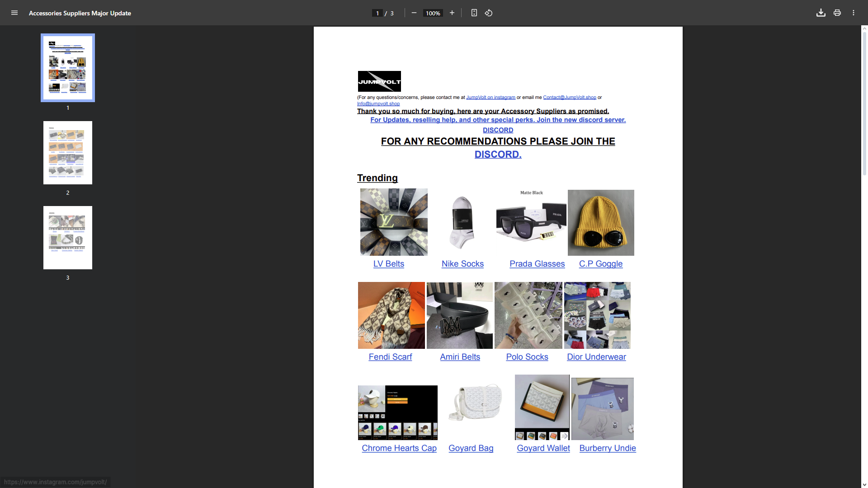Open the Dior Underwear link

pyautogui.click(x=596, y=357)
